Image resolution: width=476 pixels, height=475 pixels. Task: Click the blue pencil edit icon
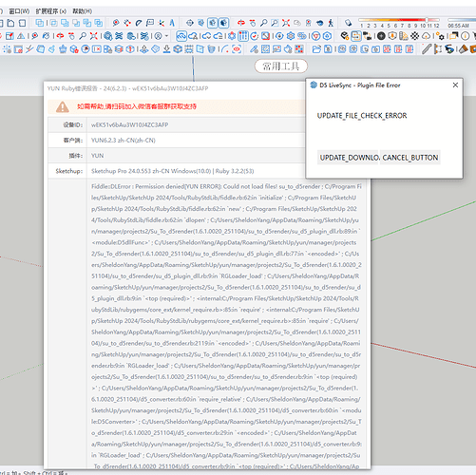point(254,49)
